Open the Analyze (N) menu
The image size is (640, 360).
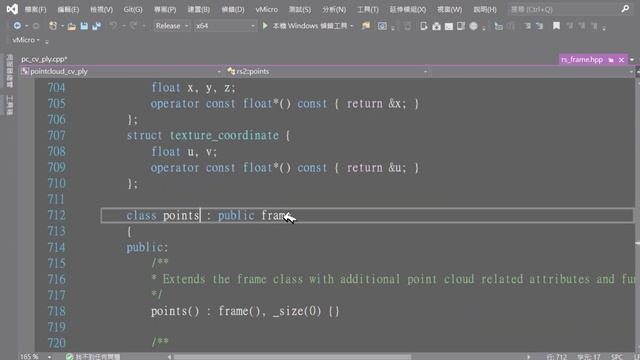click(x=334, y=9)
